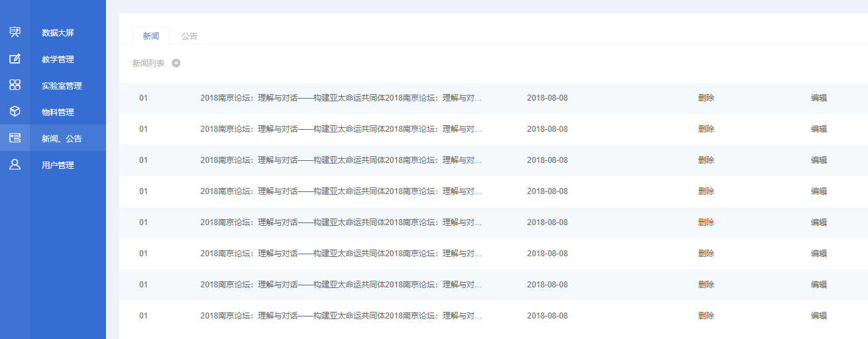Click the plus icon beside 新闻列表
Viewport: 868px width, 339px height.
coord(176,63)
